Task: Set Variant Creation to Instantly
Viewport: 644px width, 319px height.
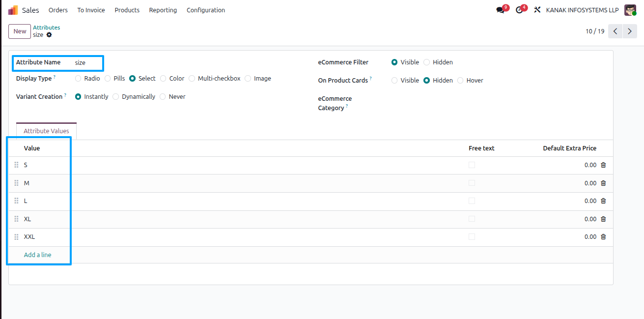Action: (78, 97)
